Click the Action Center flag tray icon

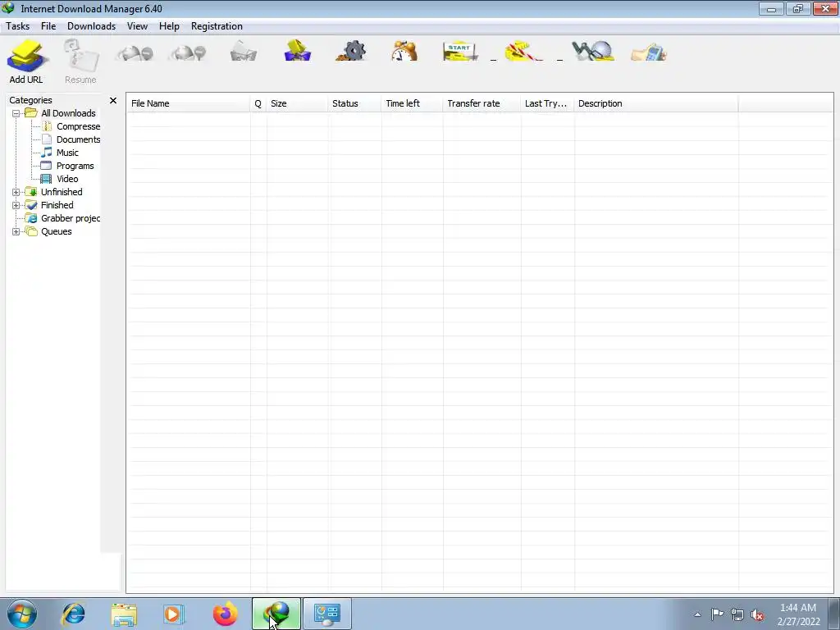717,614
